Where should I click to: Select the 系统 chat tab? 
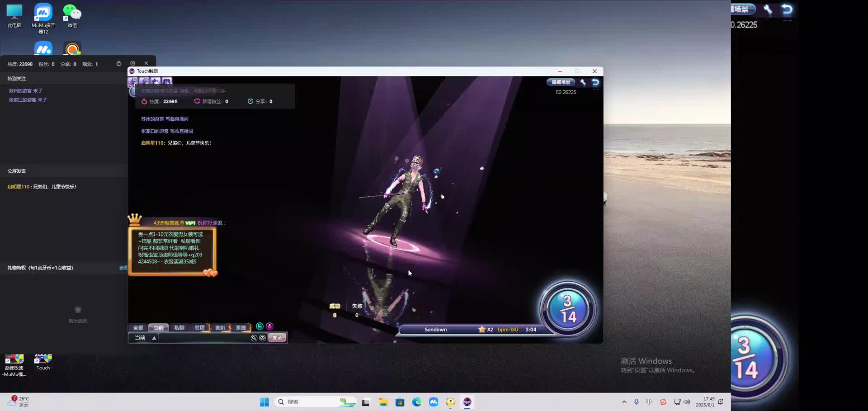(241, 328)
